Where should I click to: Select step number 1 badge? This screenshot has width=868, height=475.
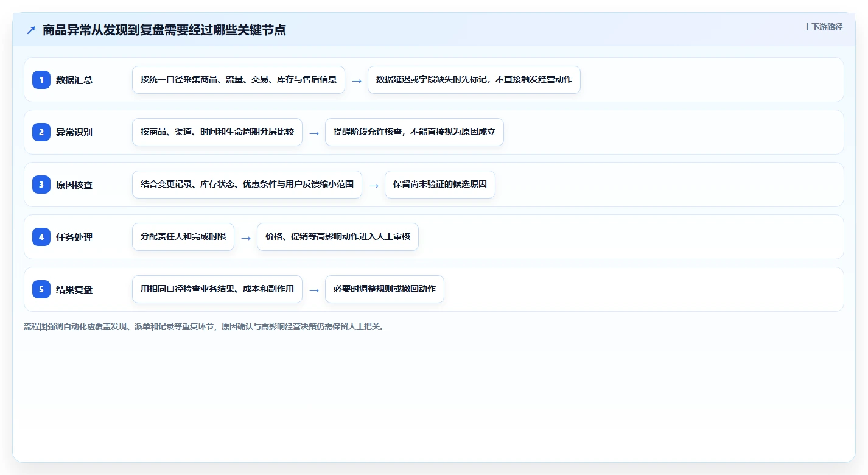pyautogui.click(x=41, y=80)
